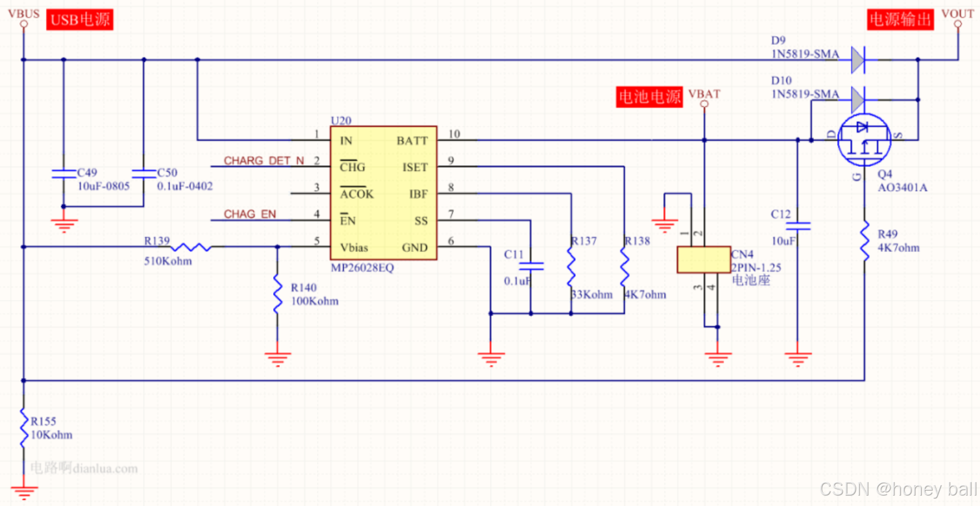Image resolution: width=980 pixels, height=506 pixels.
Task: Select capacitor C49 symbol
Action: (64, 173)
